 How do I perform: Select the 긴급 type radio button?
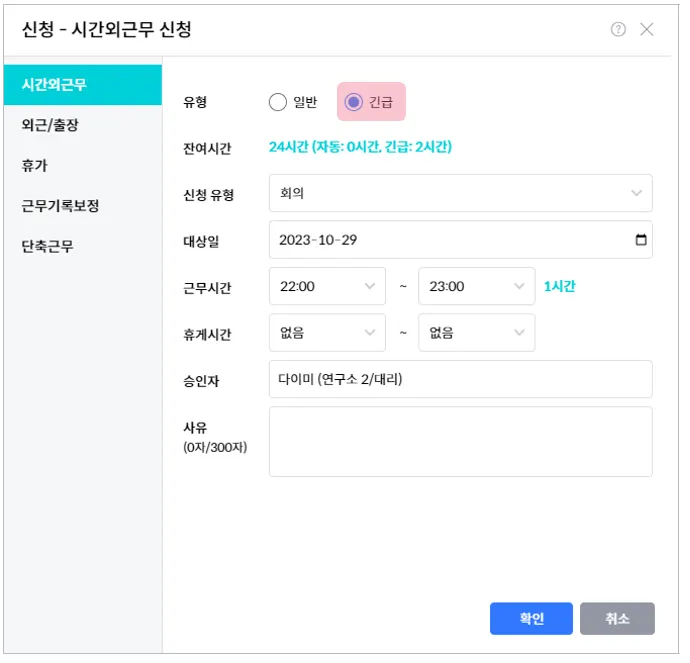point(353,102)
